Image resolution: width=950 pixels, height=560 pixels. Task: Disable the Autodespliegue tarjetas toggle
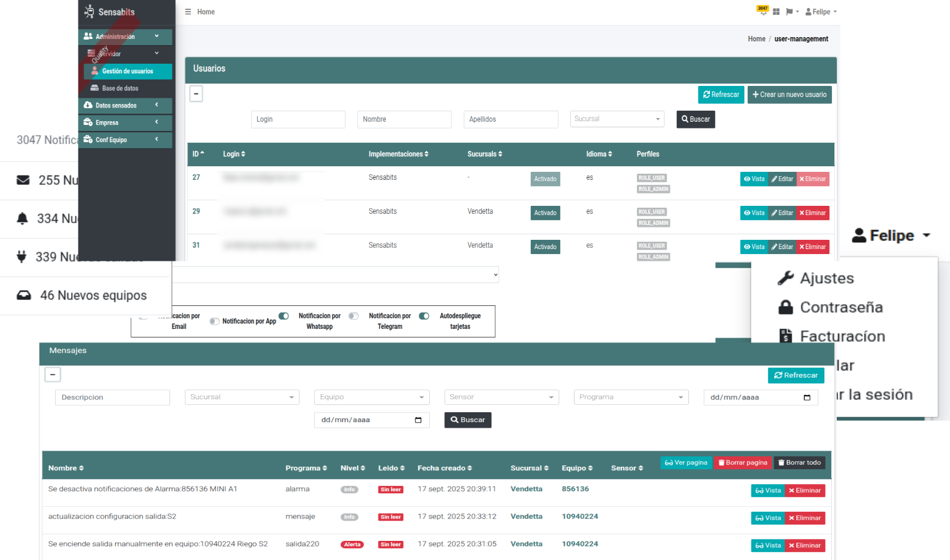424,316
